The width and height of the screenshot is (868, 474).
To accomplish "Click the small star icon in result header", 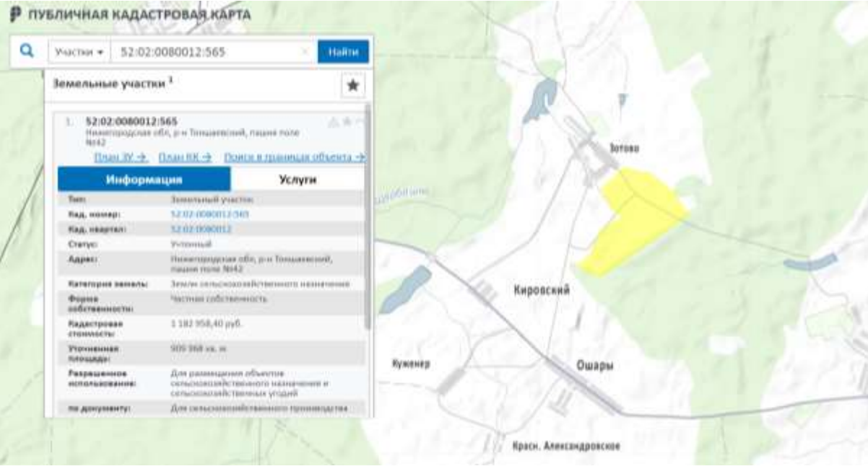I will [x=347, y=122].
